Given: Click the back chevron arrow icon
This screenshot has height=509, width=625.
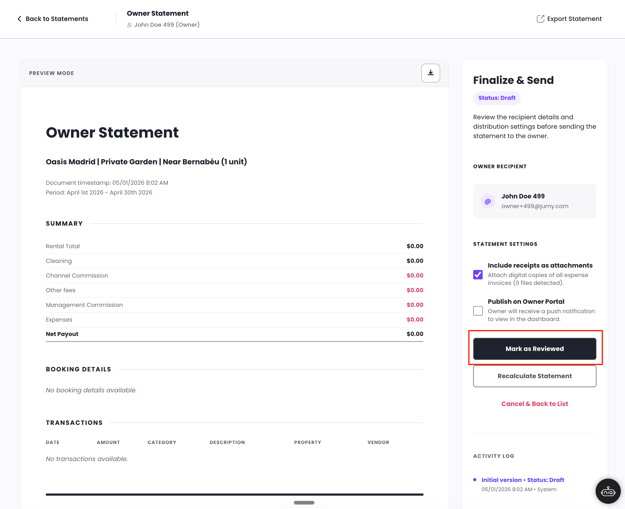Looking at the screenshot, I should (x=19, y=19).
